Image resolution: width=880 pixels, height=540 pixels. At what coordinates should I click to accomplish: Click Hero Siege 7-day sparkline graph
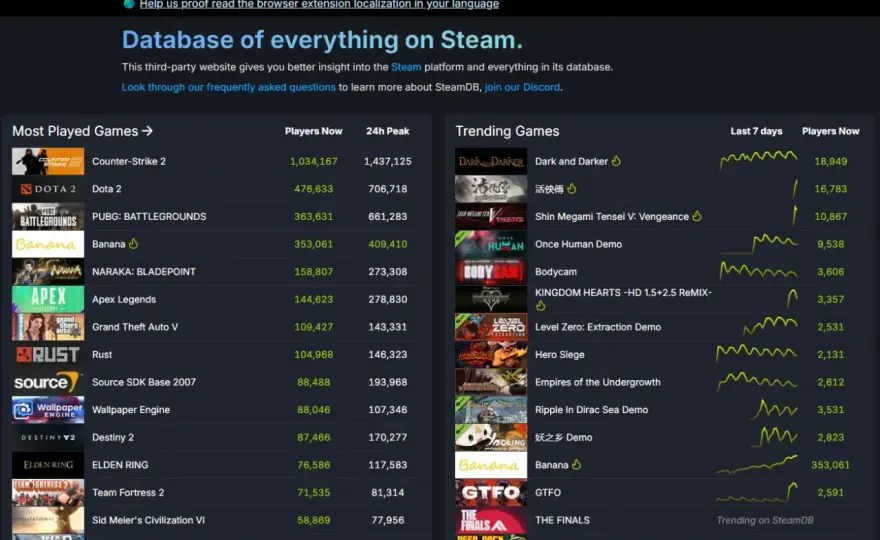[x=757, y=353]
